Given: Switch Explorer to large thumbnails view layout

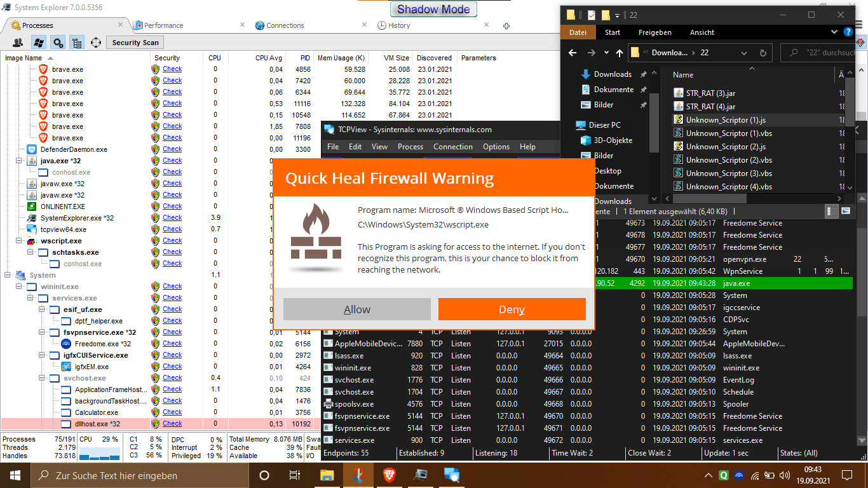Looking at the screenshot, I should [846, 211].
